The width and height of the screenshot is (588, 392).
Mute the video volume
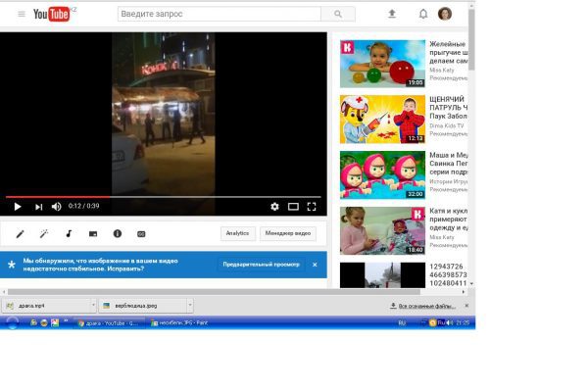point(56,207)
